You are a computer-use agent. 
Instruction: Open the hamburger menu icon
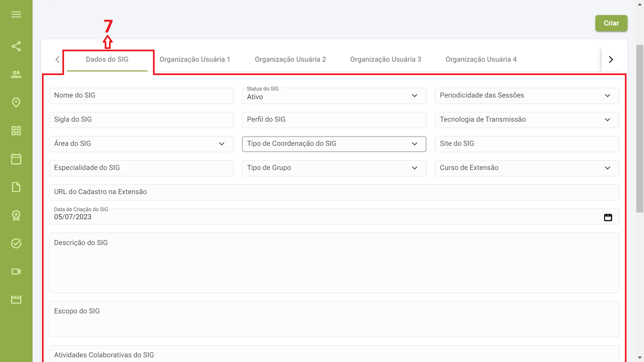tap(16, 14)
